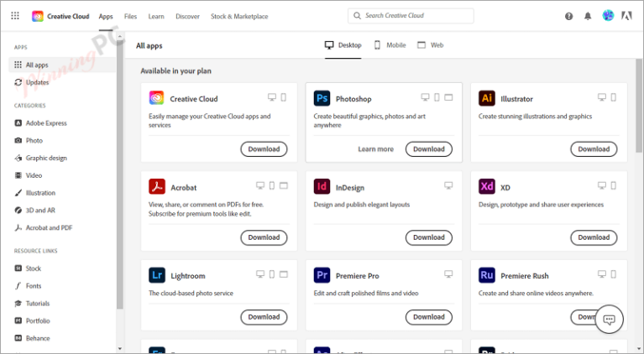Open the app switcher grid icon
644x354 pixels.
[15, 16]
